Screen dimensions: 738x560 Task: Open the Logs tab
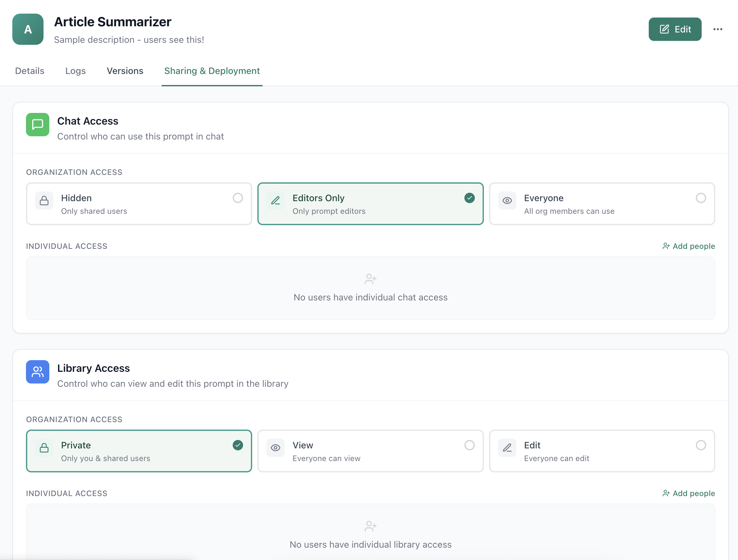[x=75, y=71]
